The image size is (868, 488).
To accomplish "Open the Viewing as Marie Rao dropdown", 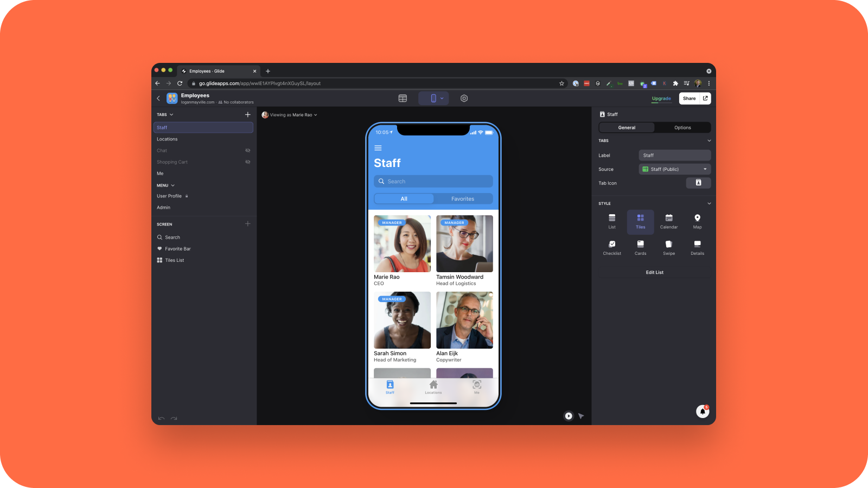I will 290,115.
